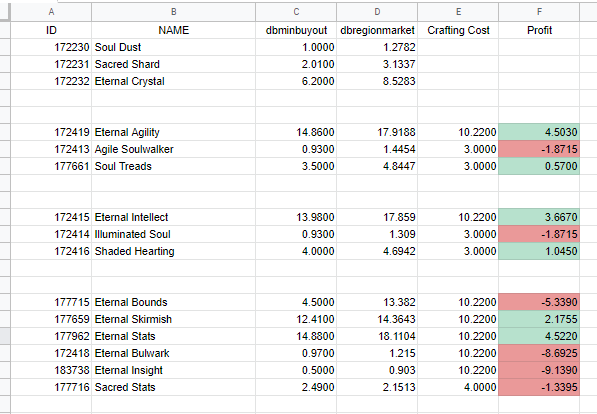Viewport: 597px width, 414px height.
Task: Click dbminbuyout value 13.9800
Action: click(x=296, y=217)
